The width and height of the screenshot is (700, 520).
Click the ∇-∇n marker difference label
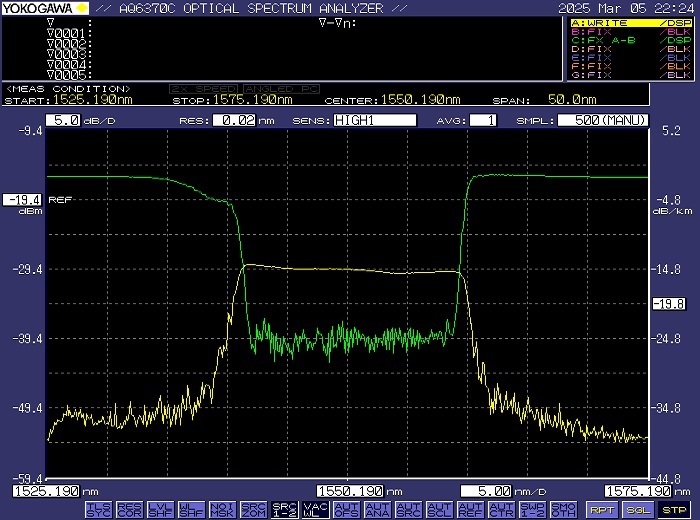[338, 23]
